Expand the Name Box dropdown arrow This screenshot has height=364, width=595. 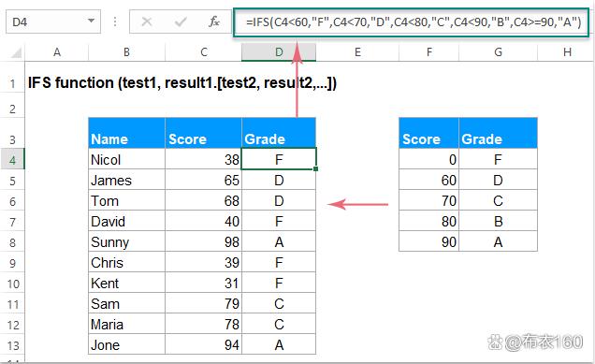[91, 21]
